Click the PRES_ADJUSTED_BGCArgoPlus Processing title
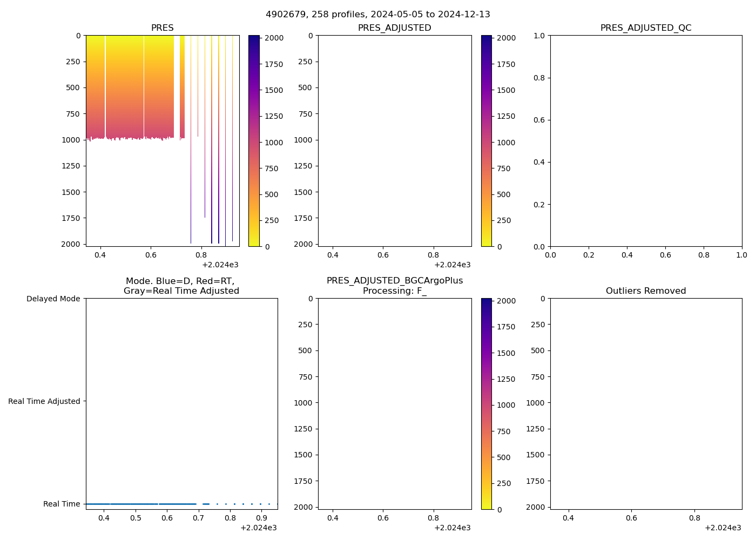756x540 pixels. [394, 286]
